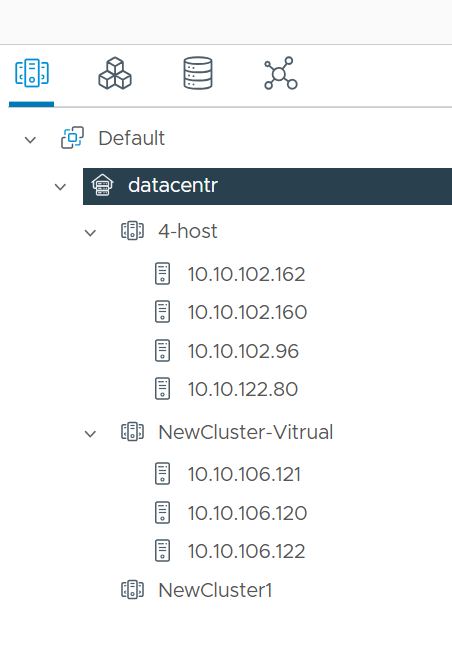Image resolution: width=452 pixels, height=652 pixels.
Task: Collapse the datacentr datacenter node
Action: coord(60,187)
